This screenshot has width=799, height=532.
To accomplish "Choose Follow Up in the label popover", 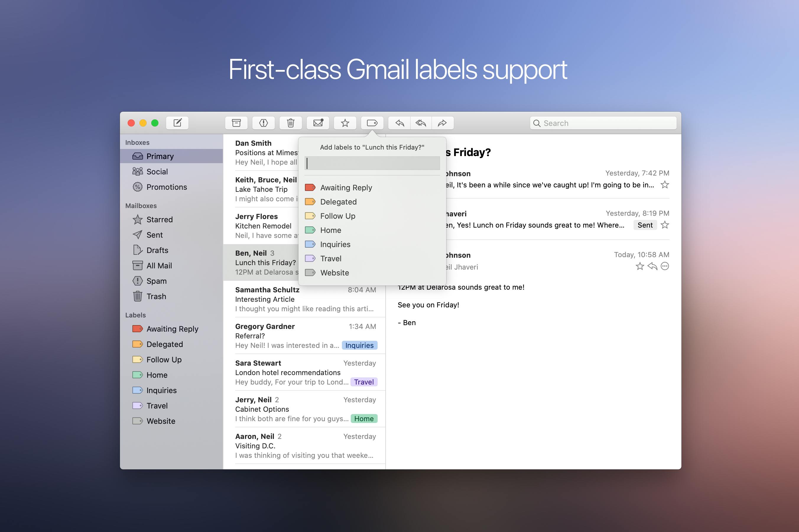I will click(372, 216).
